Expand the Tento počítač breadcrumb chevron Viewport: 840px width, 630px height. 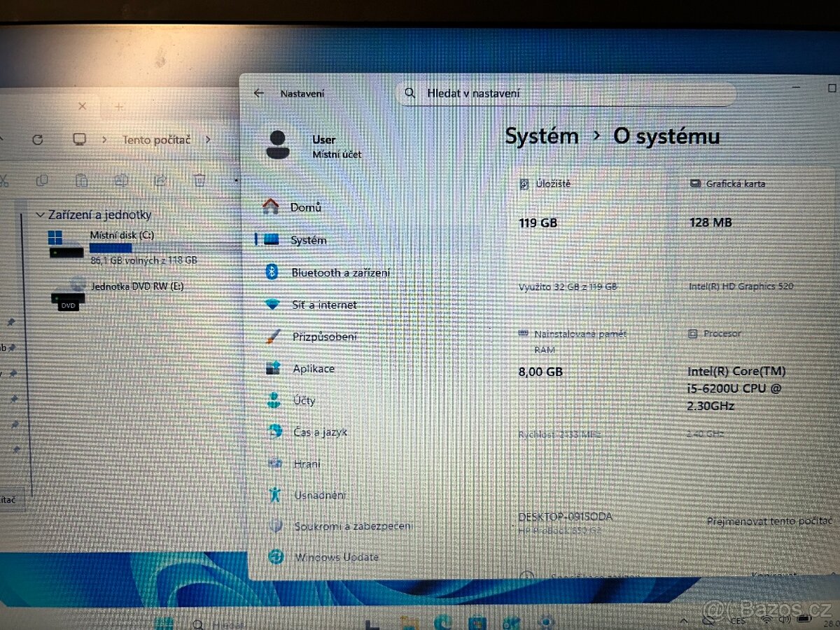click(208, 139)
